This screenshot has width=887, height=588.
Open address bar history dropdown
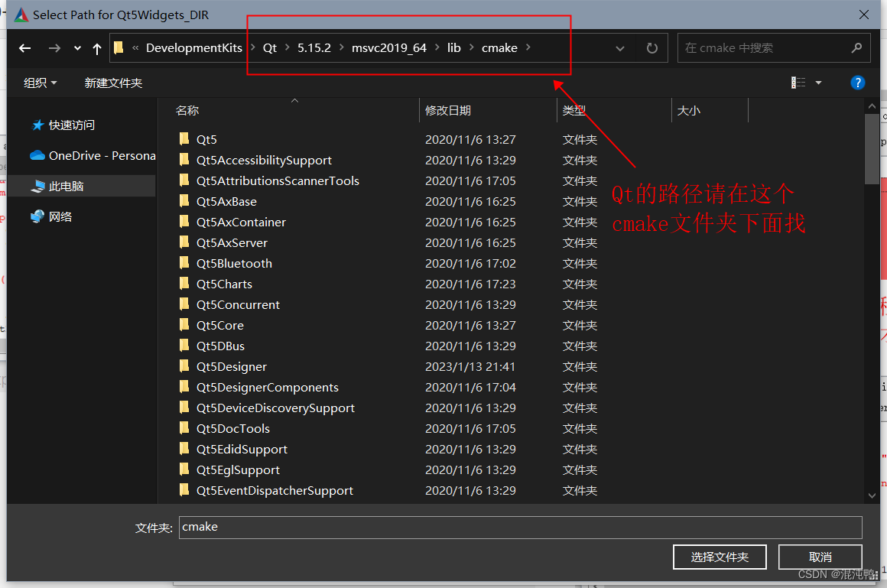(x=620, y=49)
